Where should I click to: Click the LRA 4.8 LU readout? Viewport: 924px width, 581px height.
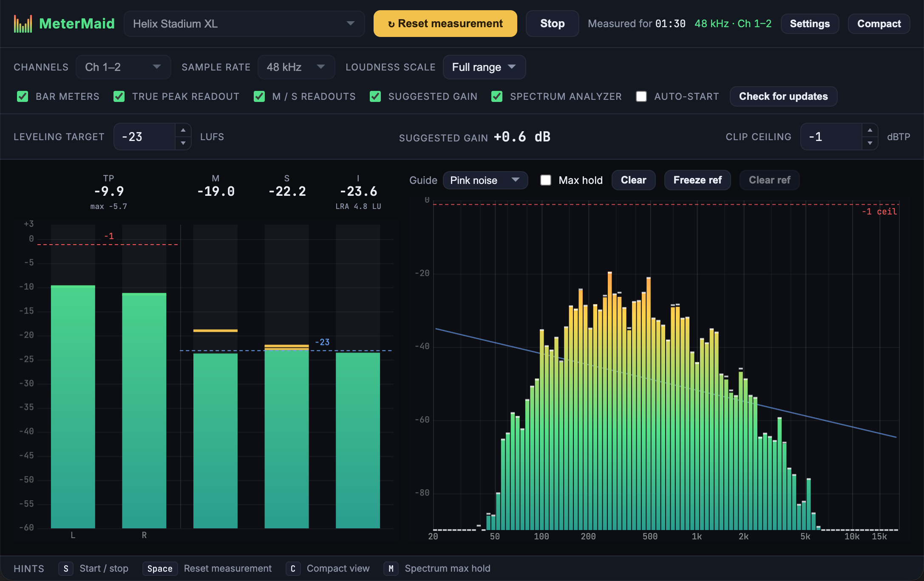(x=358, y=206)
